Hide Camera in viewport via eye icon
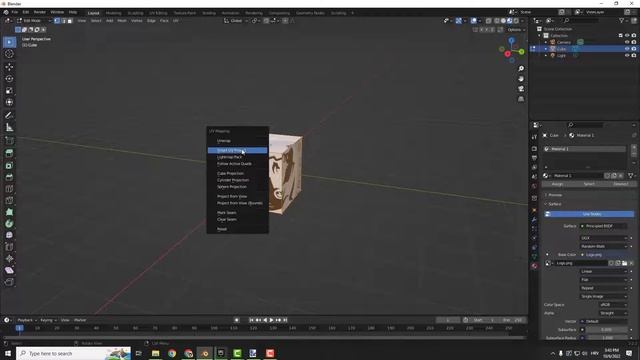This screenshot has height=360, width=640. pyautogui.click(x=627, y=42)
